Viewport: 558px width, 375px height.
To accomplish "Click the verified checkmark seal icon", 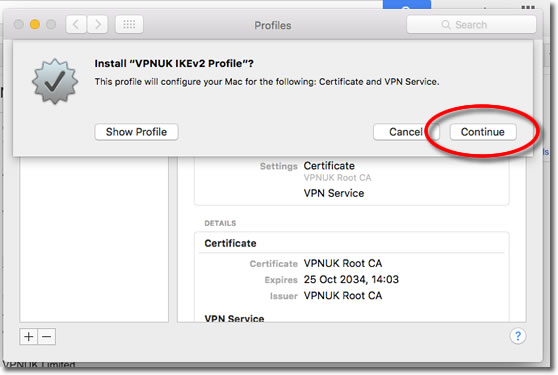I will click(x=55, y=81).
